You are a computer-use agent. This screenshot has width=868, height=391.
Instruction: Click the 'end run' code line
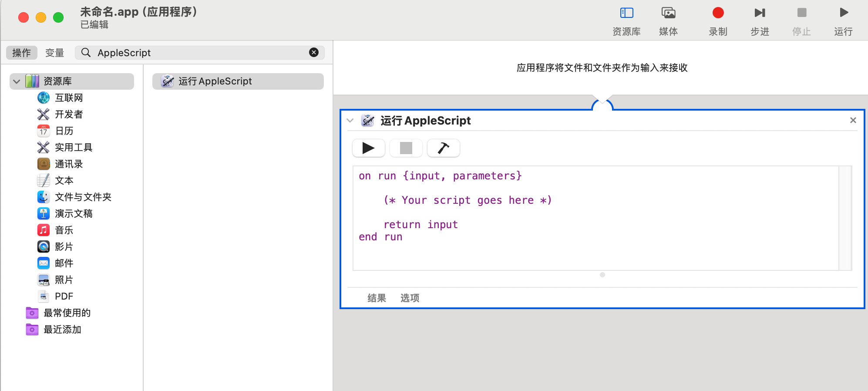click(380, 237)
